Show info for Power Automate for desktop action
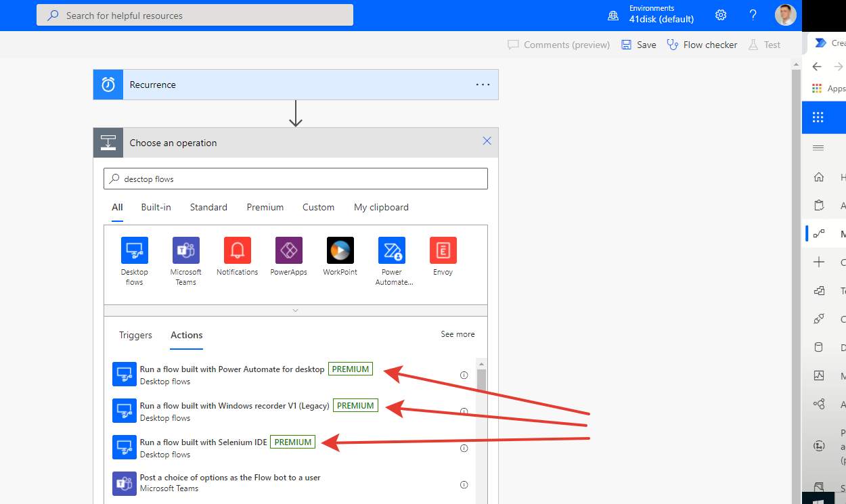The width and height of the screenshot is (846, 504). pyautogui.click(x=464, y=375)
